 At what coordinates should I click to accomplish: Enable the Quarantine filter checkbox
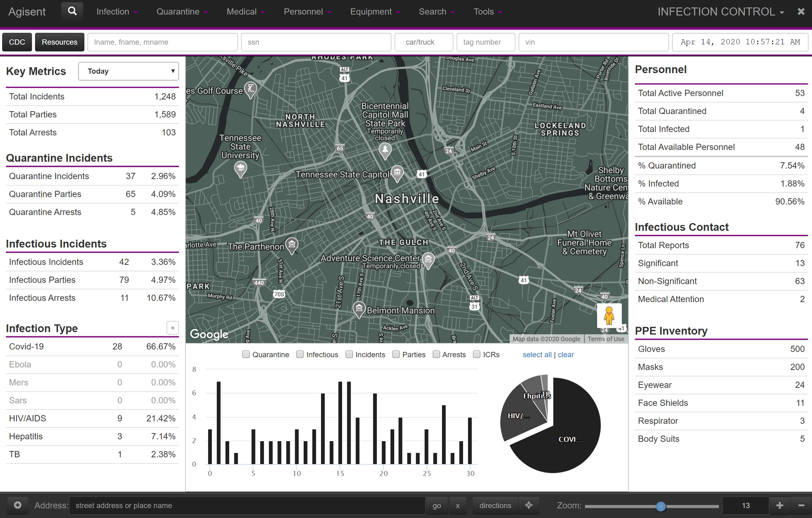[x=245, y=354]
